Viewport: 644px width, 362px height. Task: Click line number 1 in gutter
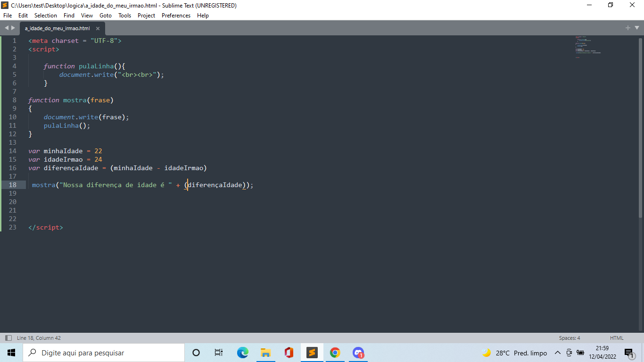click(14, 41)
